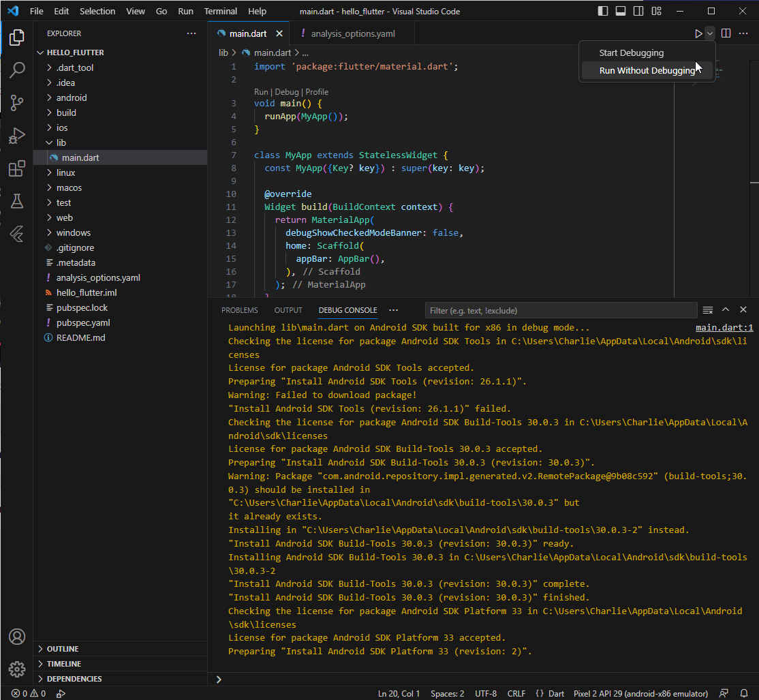This screenshot has width=759, height=700.
Task: Click the Profile code lens above main()
Action: coord(317,92)
